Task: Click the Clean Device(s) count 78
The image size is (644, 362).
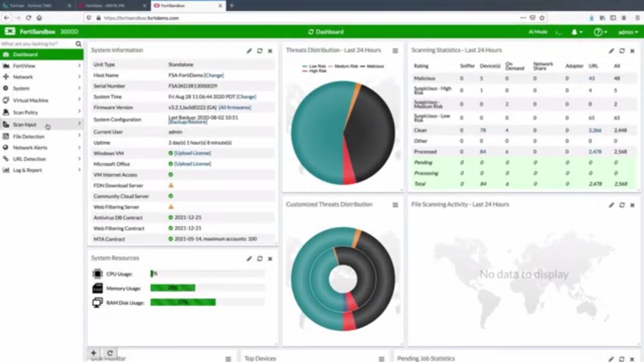Action: coord(482,130)
